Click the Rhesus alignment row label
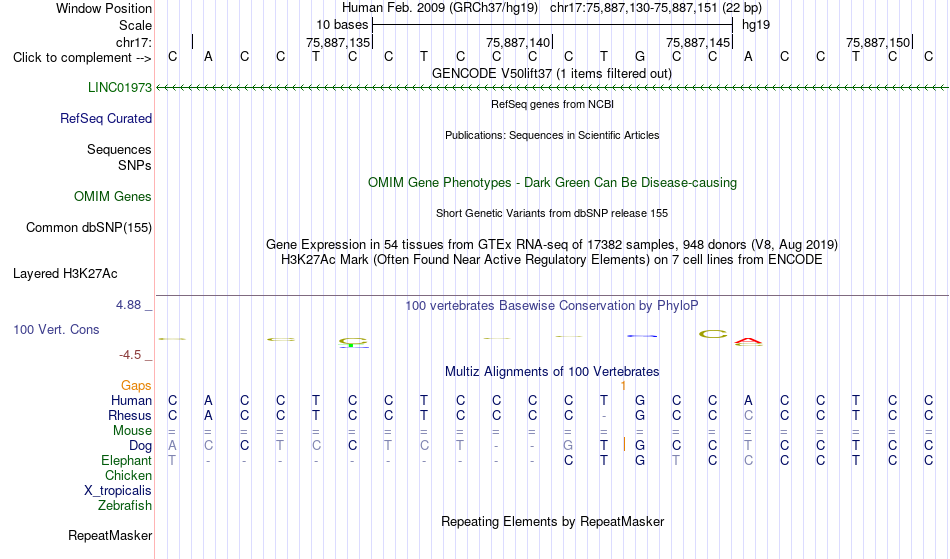Image resolution: width=950 pixels, height=559 pixels. click(130, 415)
